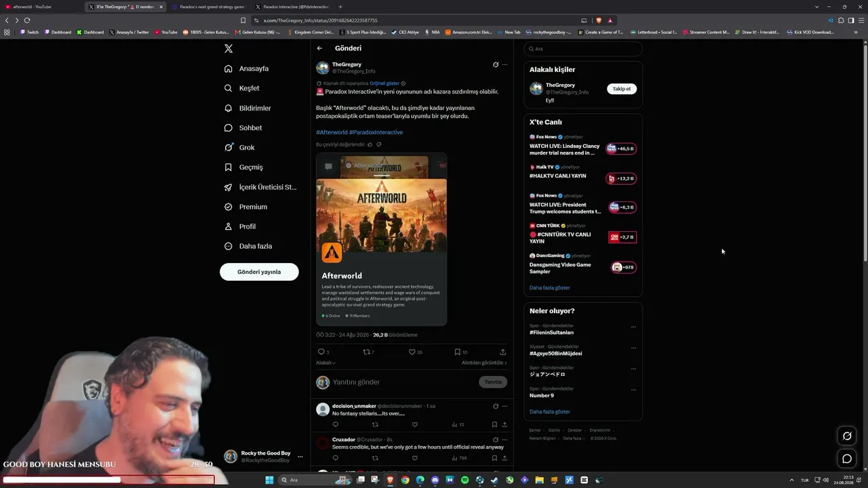Screen dimensions: 868x488
Task: Click the X search field Ara
Action: [x=583, y=49]
